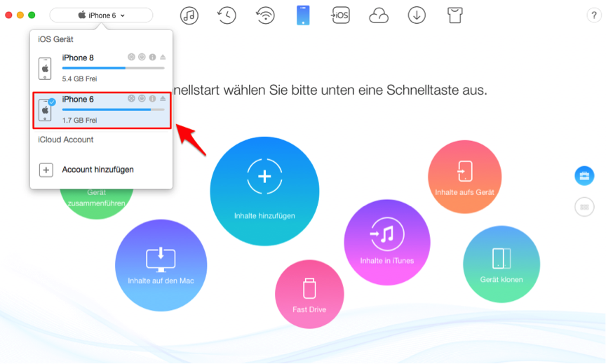Click the iPhone 8 storage bar
The width and height of the screenshot is (606, 364).
pos(113,68)
